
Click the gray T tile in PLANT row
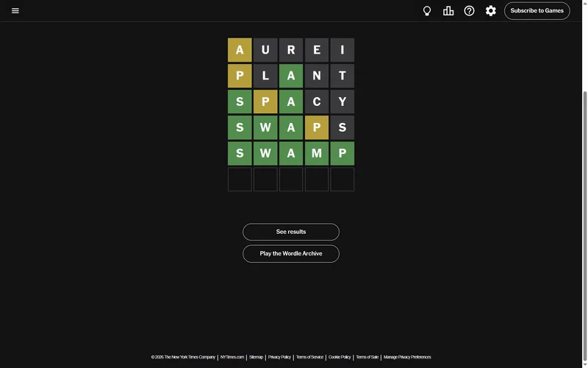point(343,76)
